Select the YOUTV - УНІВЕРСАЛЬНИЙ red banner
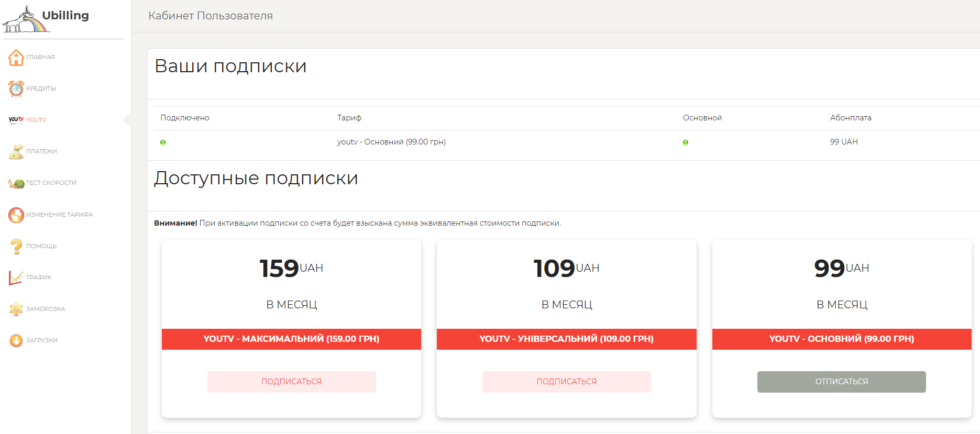 (x=566, y=339)
